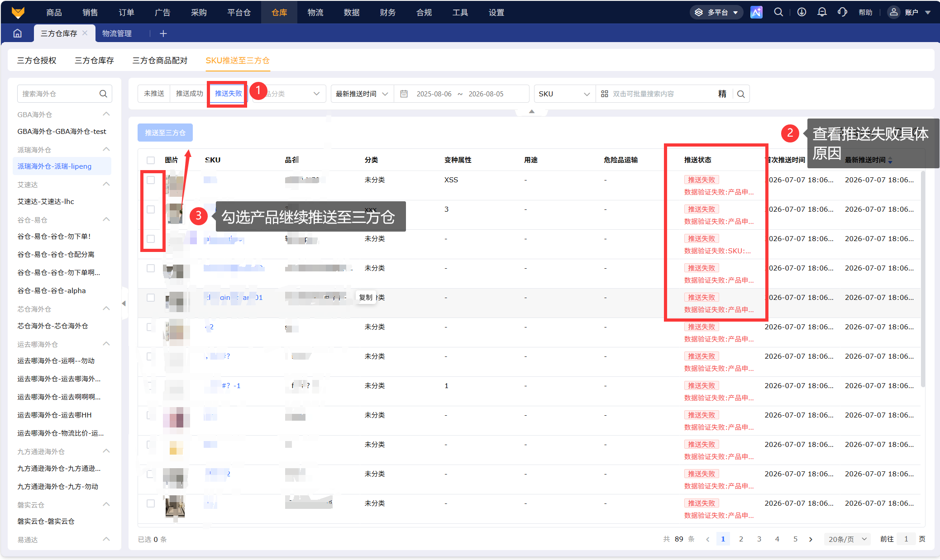Viewport: 940px width, 560px height.
Task: Close the 三方仓库存 window tab
Action: coord(85,33)
